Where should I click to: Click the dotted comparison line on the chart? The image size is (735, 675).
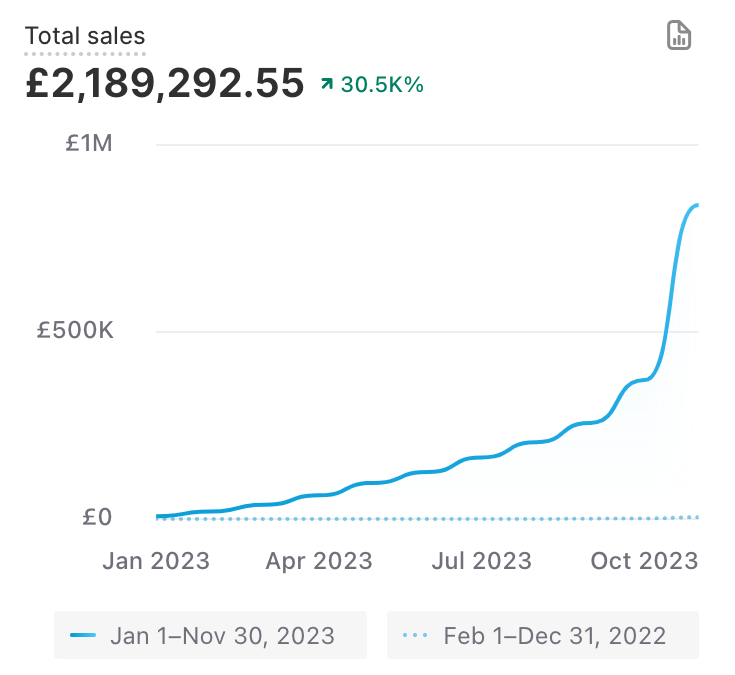400,518
